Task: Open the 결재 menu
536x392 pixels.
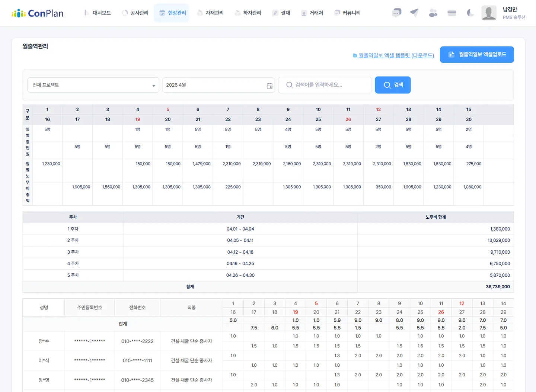Action: pyautogui.click(x=281, y=13)
